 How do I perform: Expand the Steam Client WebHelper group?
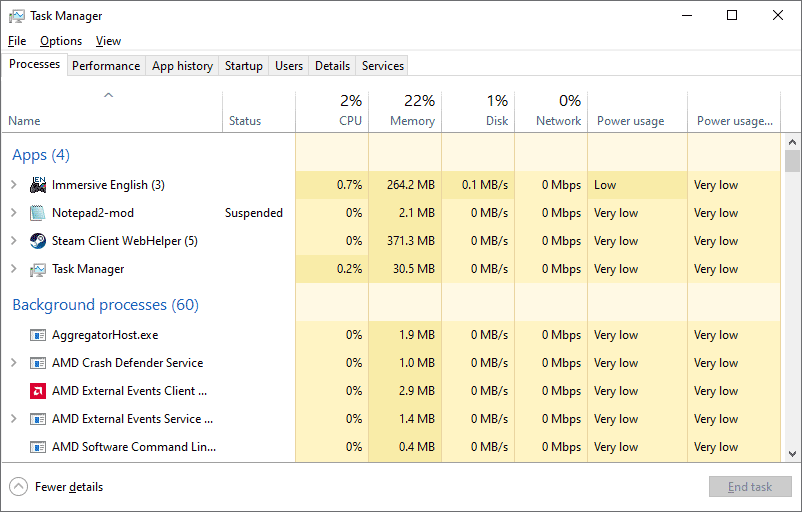point(14,241)
